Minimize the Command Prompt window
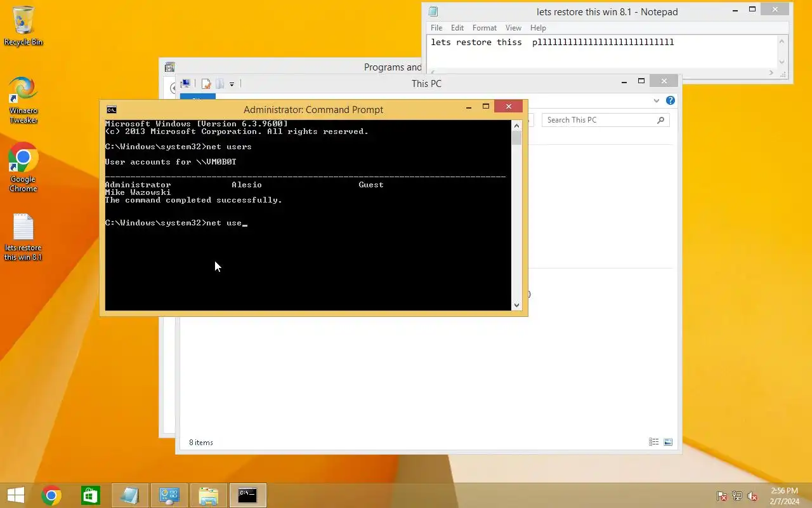Viewport: 812px width, 508px height. coord(469,107)
